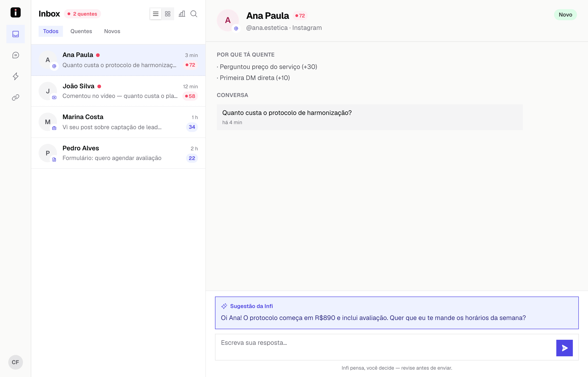
Task: Click score badge 34 in Marina Costa's row
Action: tap(192, 127)
